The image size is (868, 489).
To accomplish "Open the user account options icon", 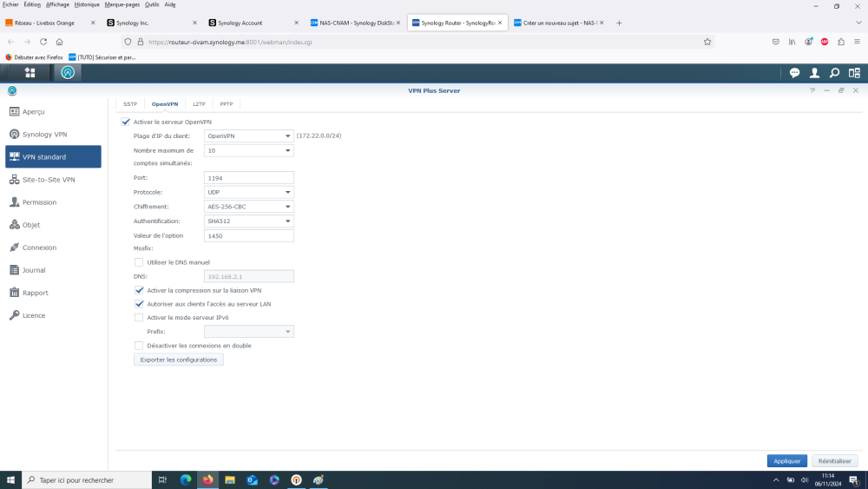I will 814,73.
